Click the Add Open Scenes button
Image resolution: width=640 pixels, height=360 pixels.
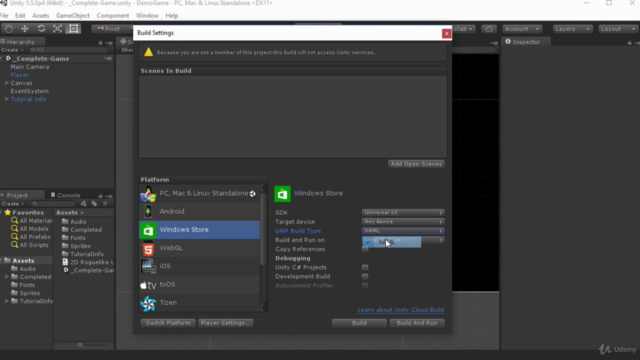(416, 164)
